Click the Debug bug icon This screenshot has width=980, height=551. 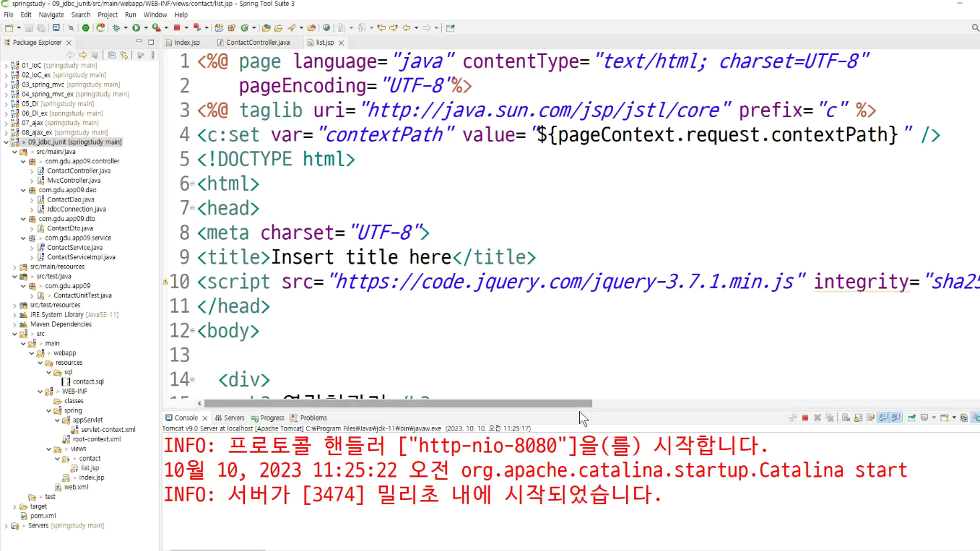click(x=116, y=28)
